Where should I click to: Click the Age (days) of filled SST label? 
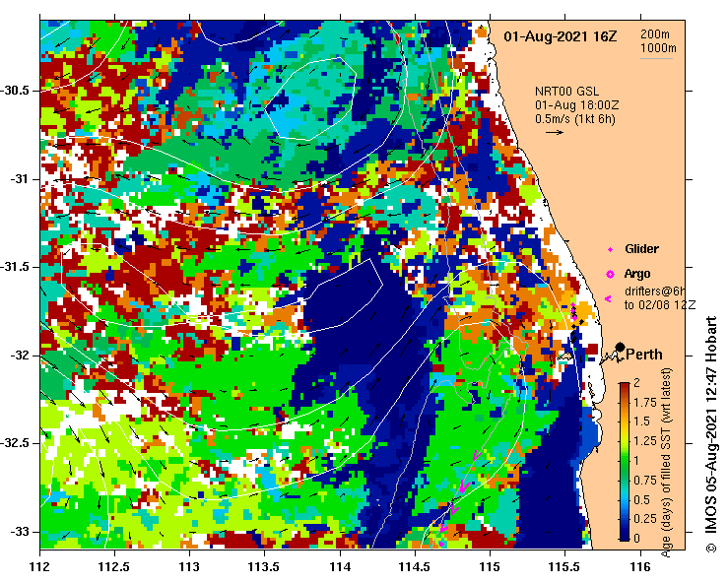pos(667,463)
